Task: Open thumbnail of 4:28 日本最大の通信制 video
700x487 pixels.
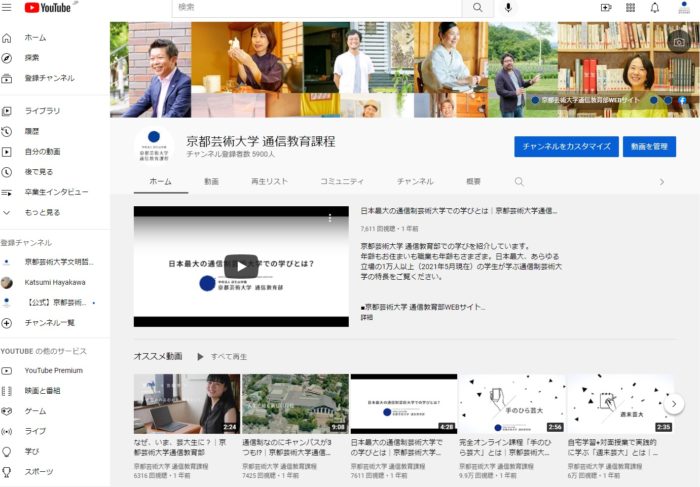Action: [x=404, y=404]
